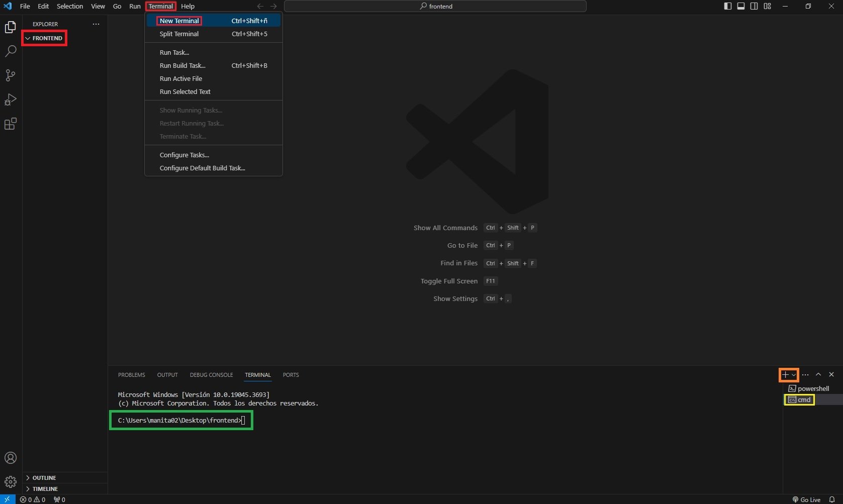This screenshot has width=843, height=504.
Task: Choose Configure Default Build Task... entry
Action: coord(214,168)
